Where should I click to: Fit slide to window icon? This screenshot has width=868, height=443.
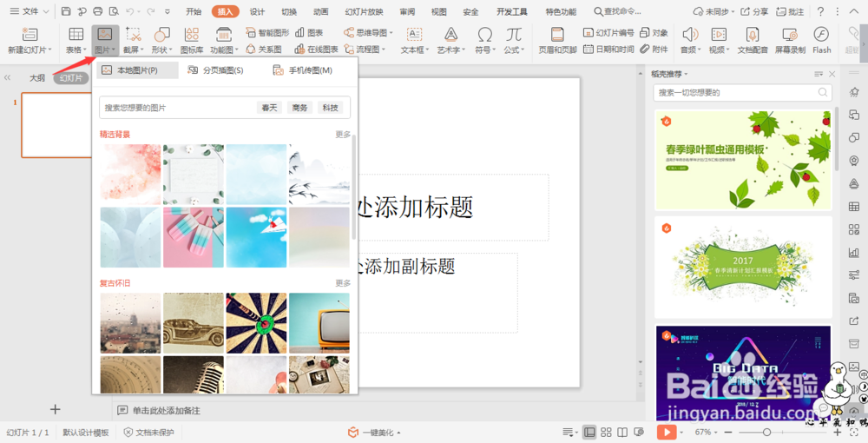[854, 432]
